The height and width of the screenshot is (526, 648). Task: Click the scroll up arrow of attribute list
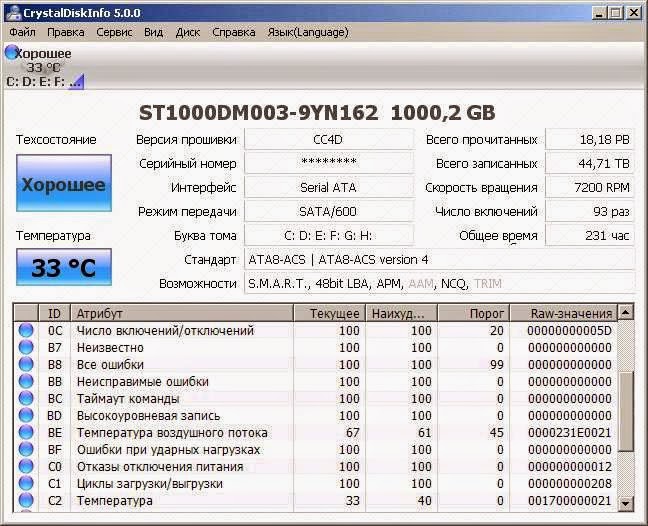(x=626, y=313)
